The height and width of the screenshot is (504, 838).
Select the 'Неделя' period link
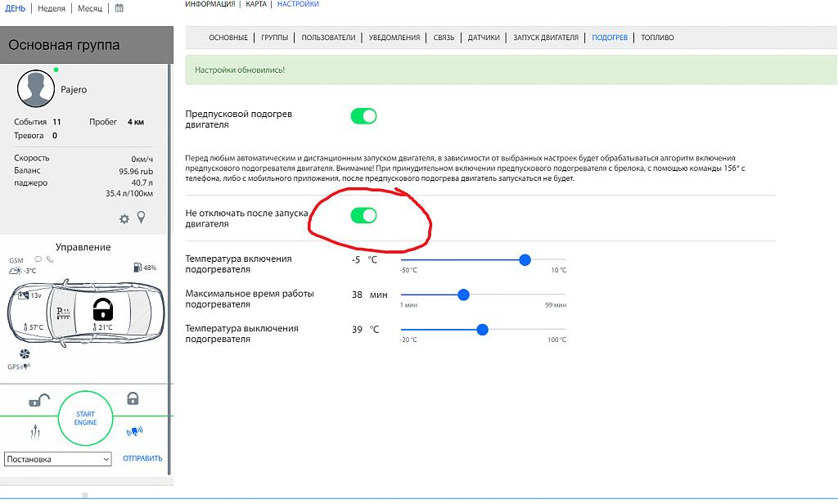click(52, 8)
